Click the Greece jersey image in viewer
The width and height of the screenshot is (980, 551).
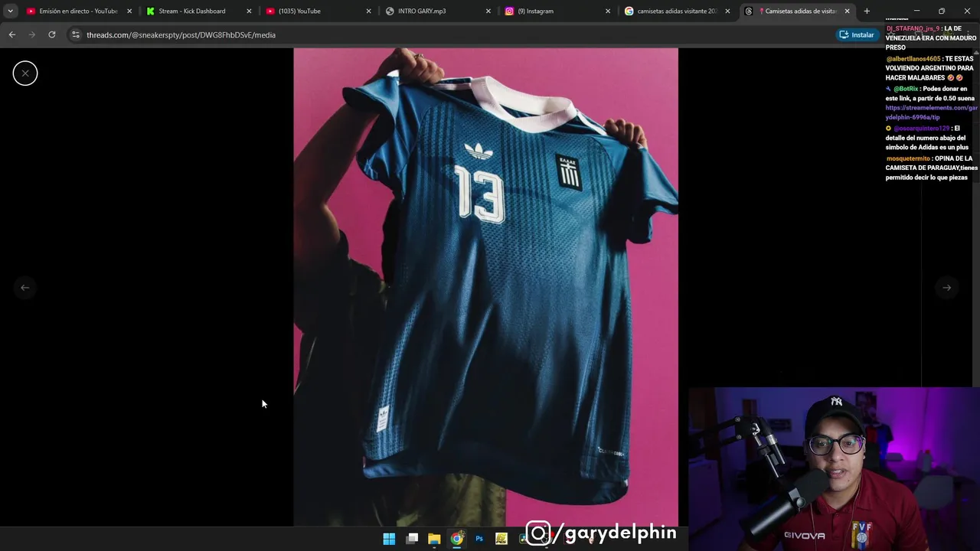click(x=485, y=287)
